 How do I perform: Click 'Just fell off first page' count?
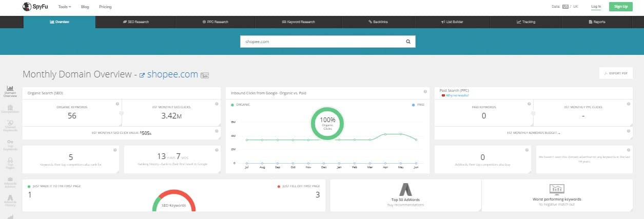(318, 194)
